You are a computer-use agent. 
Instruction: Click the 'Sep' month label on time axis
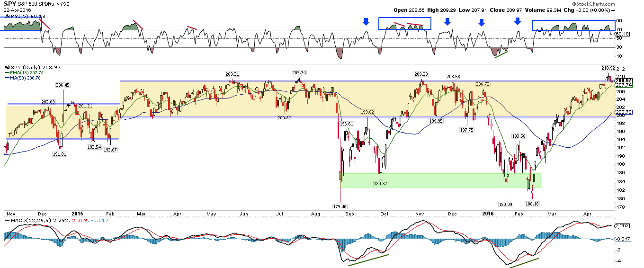pos(350,214)
